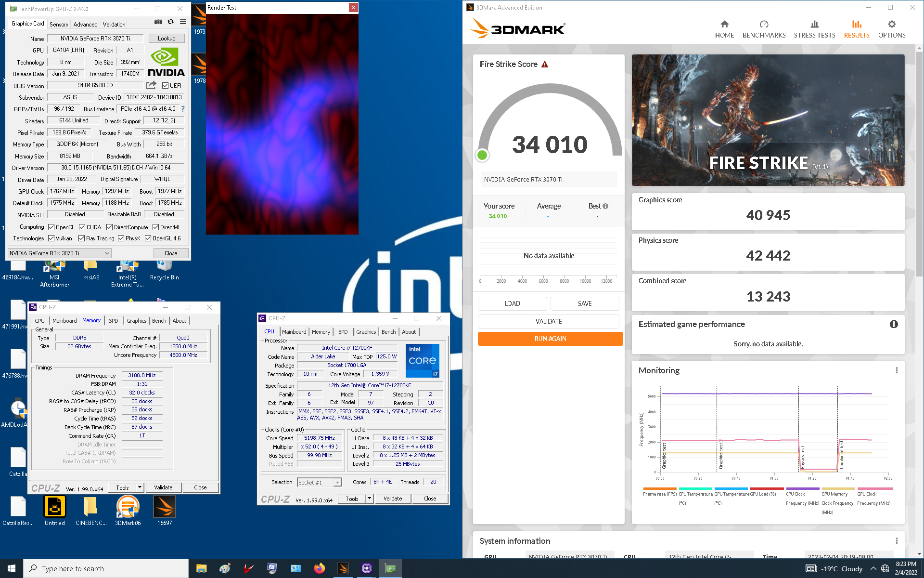924x578 pixels.
Task: Switch to the Sensors tab in GPU-Z
Action: (x=59, y=25)
